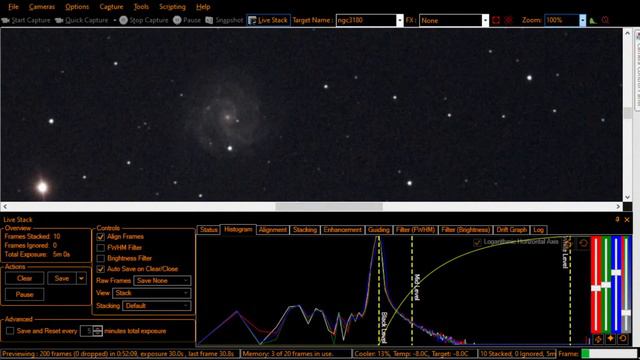This screenshot has width=640, height=360.
Task: Open the FX dropdown showing None
Action: coord(485,20)
